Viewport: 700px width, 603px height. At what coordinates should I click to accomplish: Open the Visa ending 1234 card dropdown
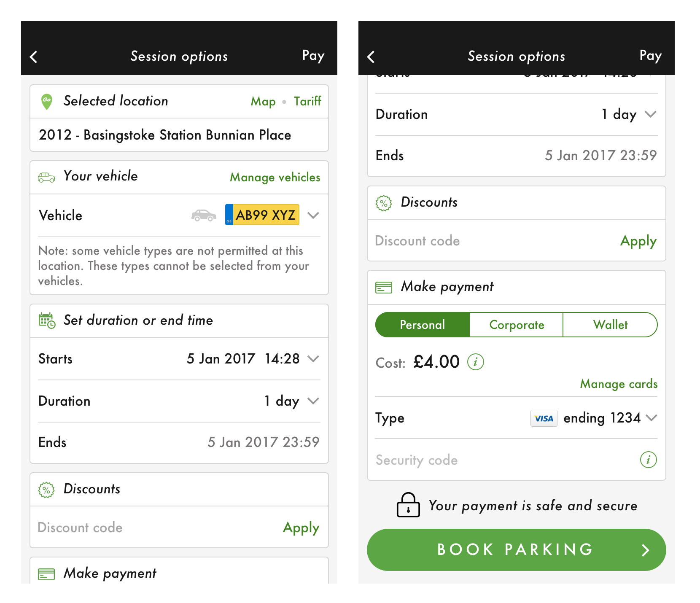652,418
